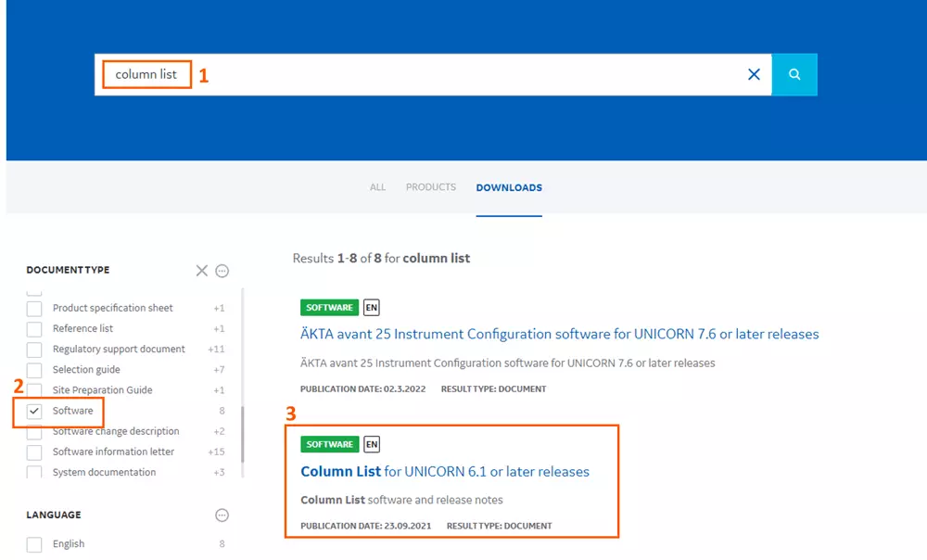
Task: Open ÄKTA avant 25 Instrument Configuration link
Action: pyautogui.click(x=559, y=334)
